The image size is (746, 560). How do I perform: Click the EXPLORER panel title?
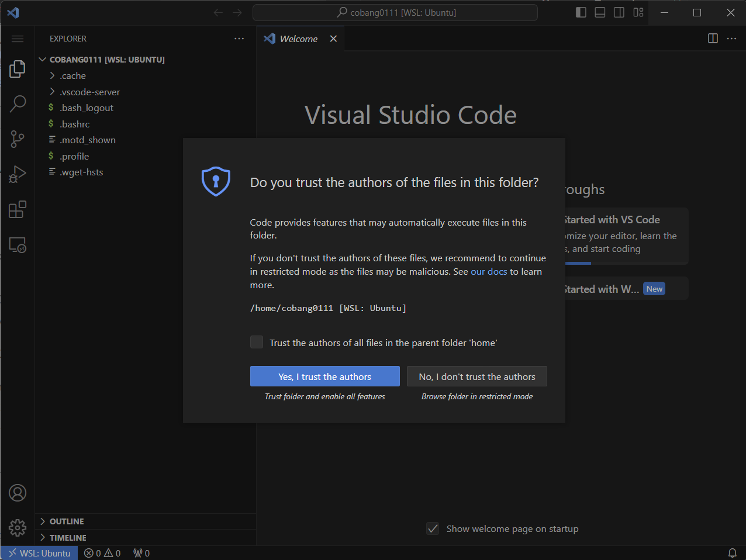(x=68, y=39)
